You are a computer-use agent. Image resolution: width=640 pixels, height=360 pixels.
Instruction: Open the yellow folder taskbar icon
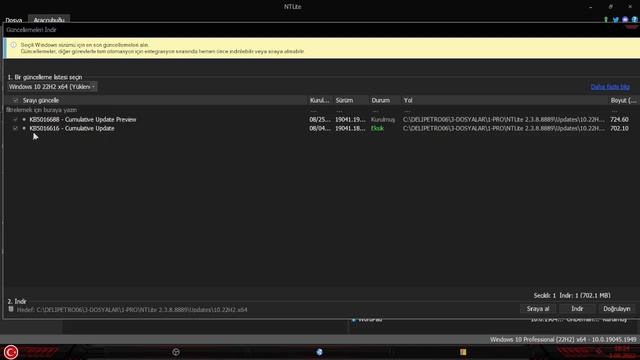coord(463,352)
